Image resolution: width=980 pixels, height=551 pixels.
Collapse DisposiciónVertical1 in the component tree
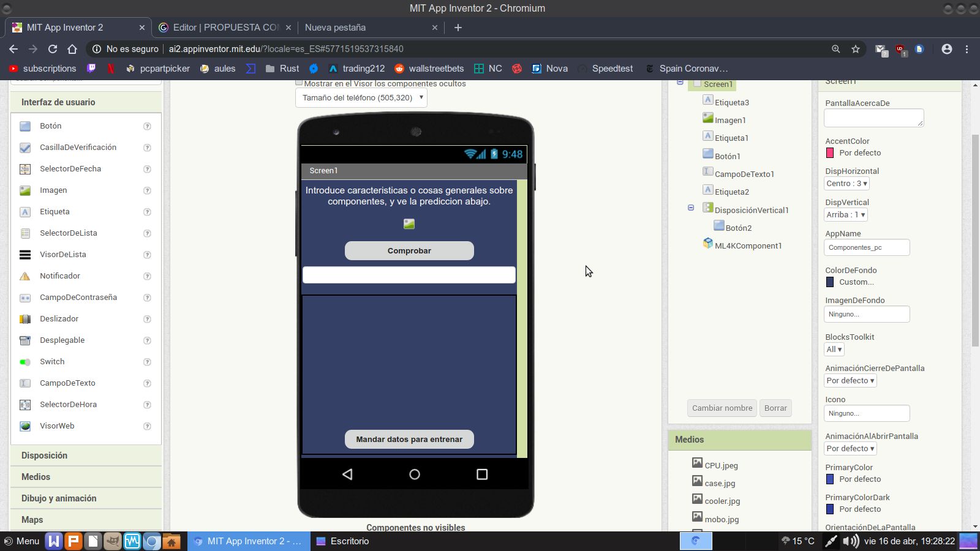(x=690, y=208)
